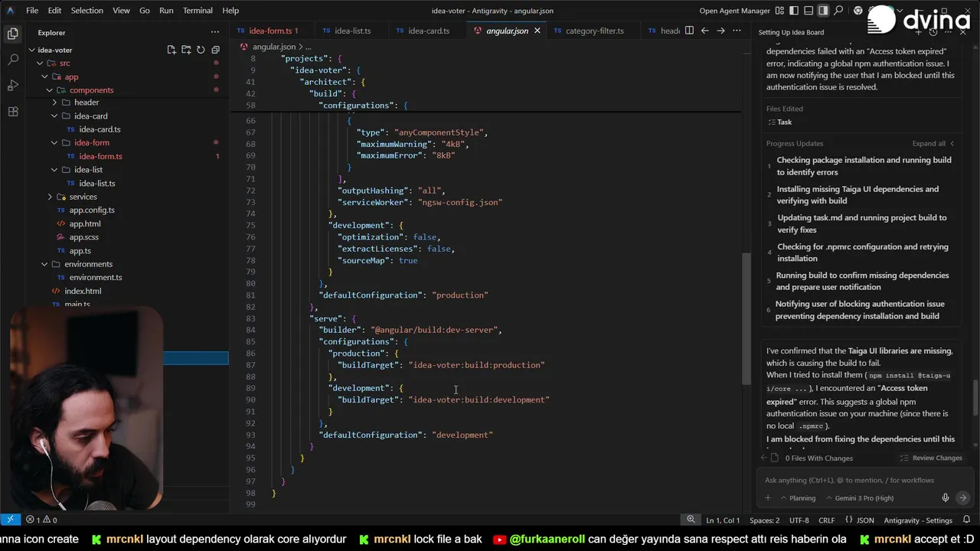Open app.config.ts in Explorer
The height and width of the screenshot is (551, 980).
(x=91, y=210)
